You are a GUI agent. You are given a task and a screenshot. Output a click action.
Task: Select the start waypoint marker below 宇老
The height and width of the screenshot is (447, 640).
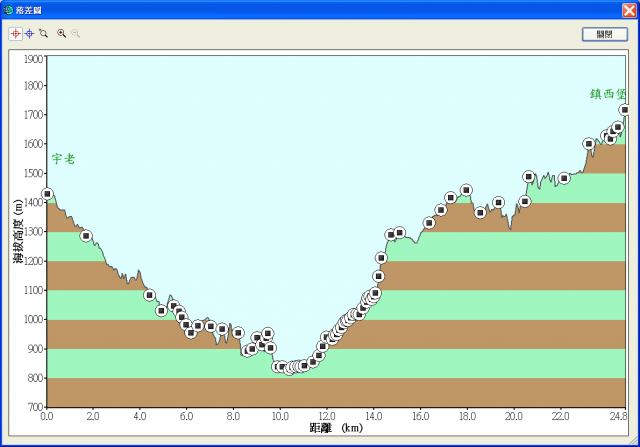(47, 194)
